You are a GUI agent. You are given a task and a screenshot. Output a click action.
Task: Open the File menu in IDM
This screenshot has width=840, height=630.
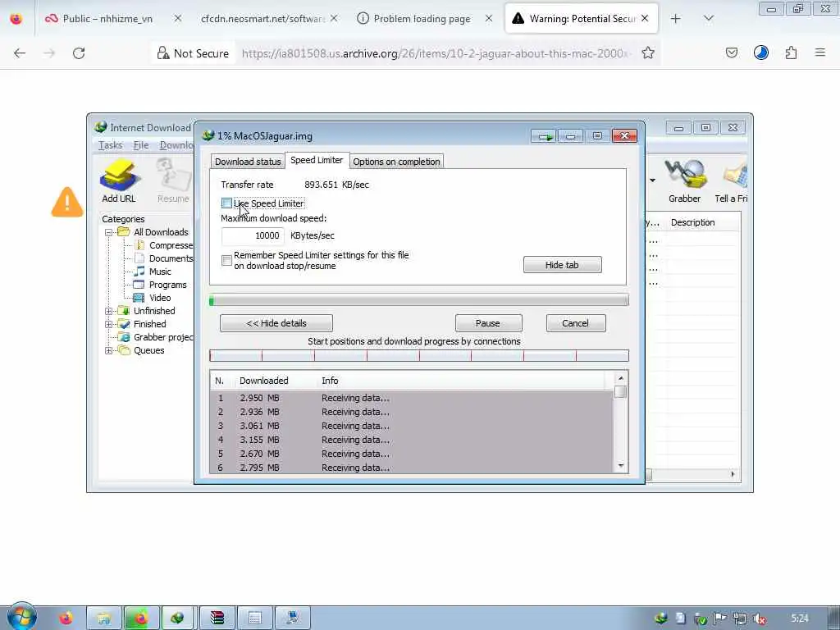(141, 145)
